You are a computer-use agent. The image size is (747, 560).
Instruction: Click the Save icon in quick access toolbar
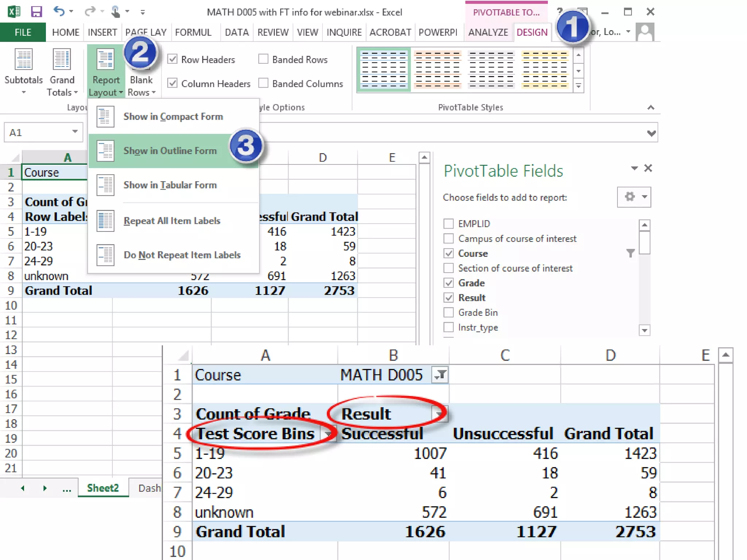click(x=36, y=12)
